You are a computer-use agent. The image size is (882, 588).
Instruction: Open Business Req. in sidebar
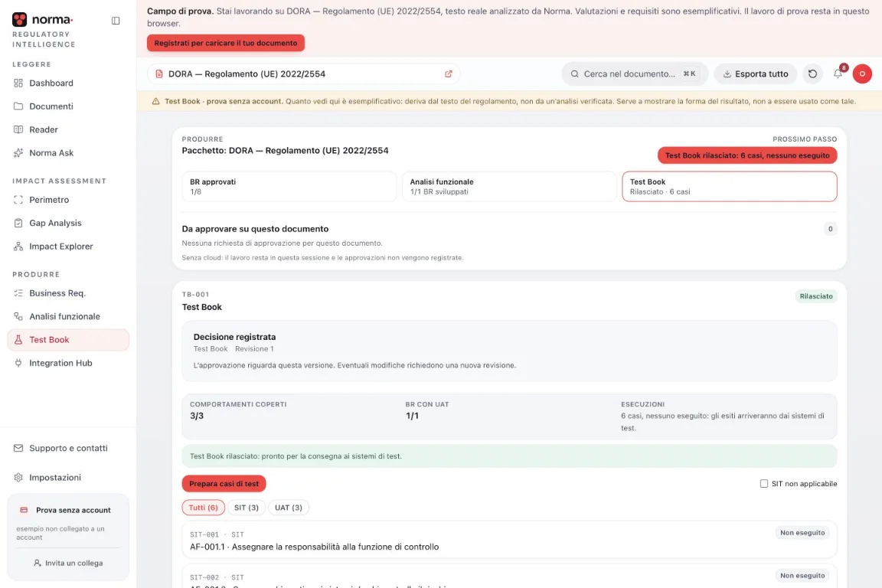[x=68, y=293]
